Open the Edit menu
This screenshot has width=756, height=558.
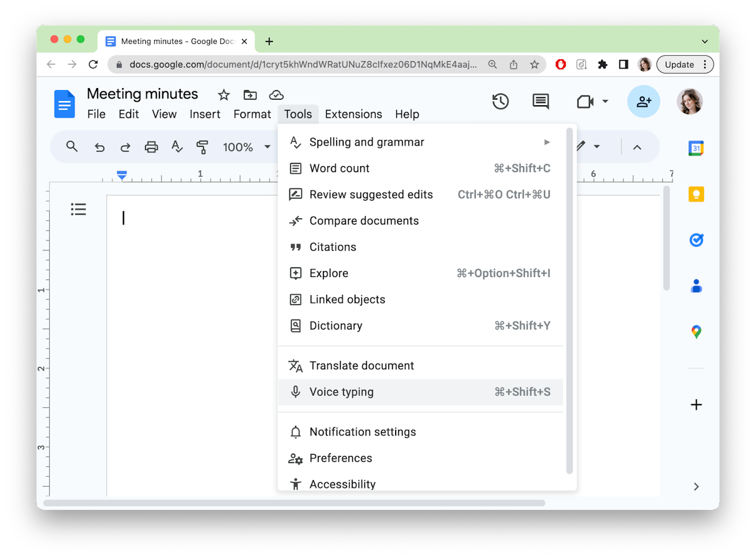point(129,114)
